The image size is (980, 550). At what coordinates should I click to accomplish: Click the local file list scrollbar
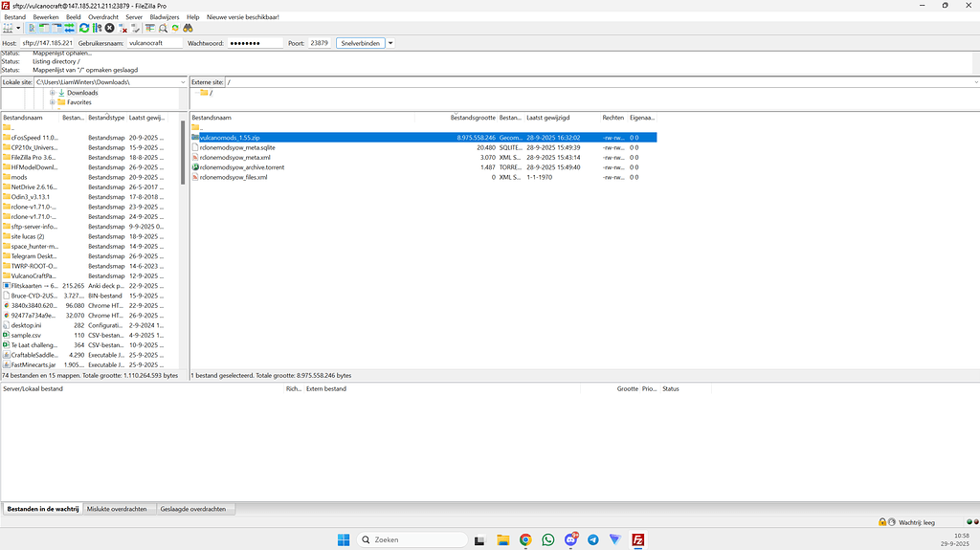[183, 153]
